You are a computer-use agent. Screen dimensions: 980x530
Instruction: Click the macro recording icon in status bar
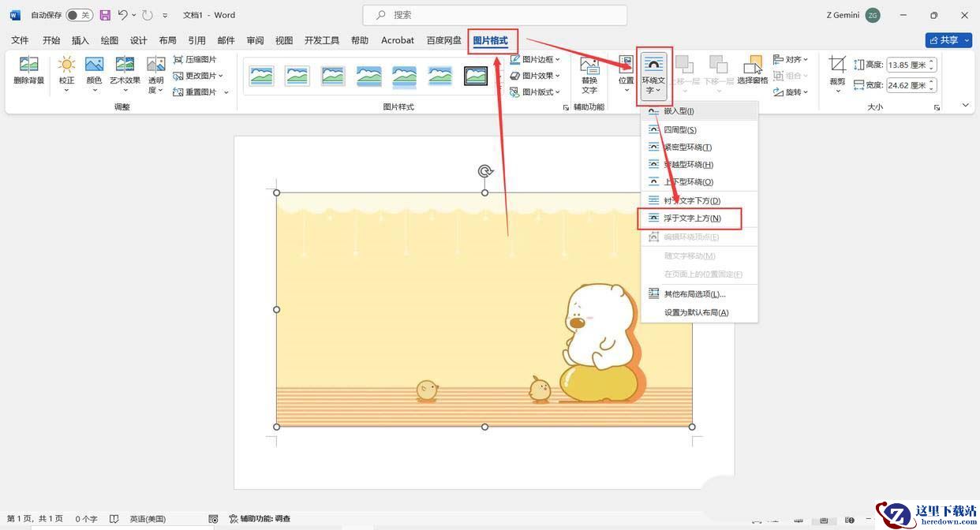[x=213, y=519]
